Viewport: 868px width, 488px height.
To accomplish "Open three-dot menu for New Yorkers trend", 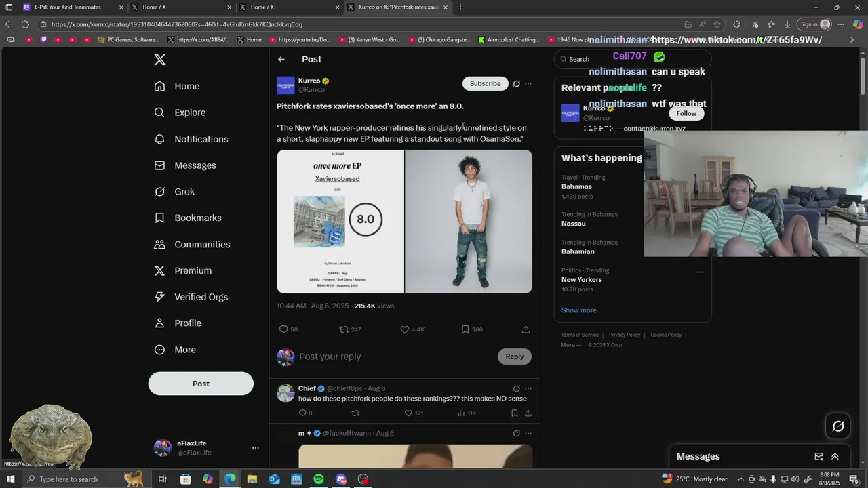I will pyautogui.click(x=700, y=272).
